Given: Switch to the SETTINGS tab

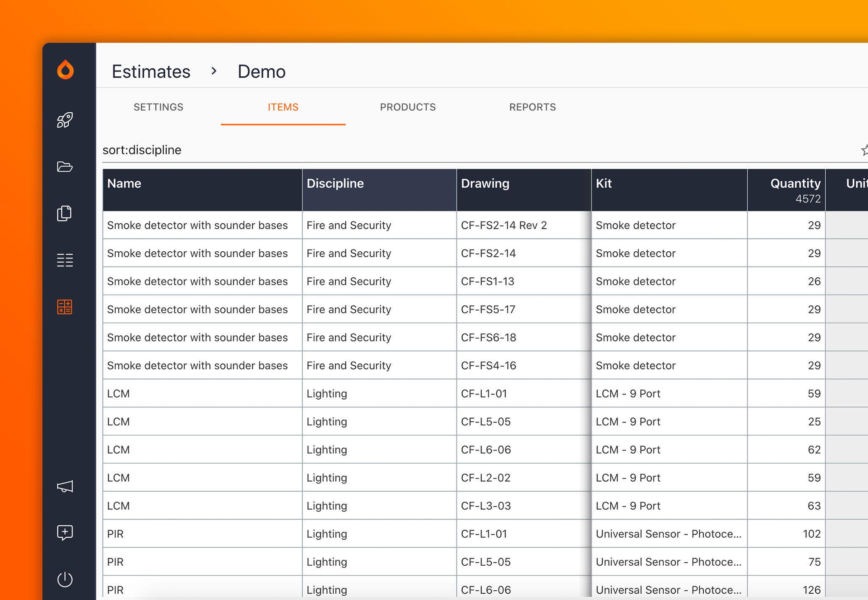Looking at the screenshot, I should (159, 107).
